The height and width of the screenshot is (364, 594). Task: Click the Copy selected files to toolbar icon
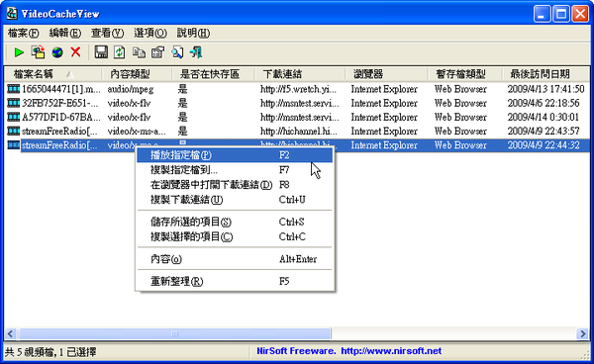[x=38, y=52]
